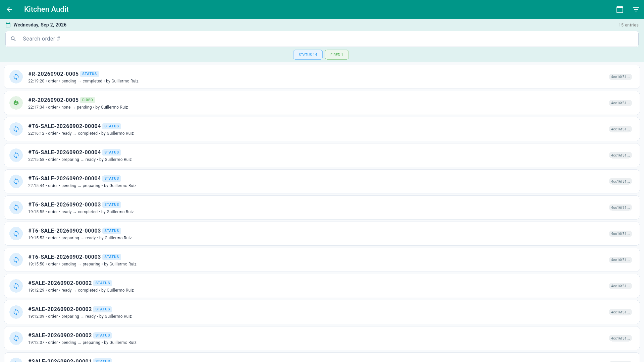Click the 15 entries count label

pos(629,25)
